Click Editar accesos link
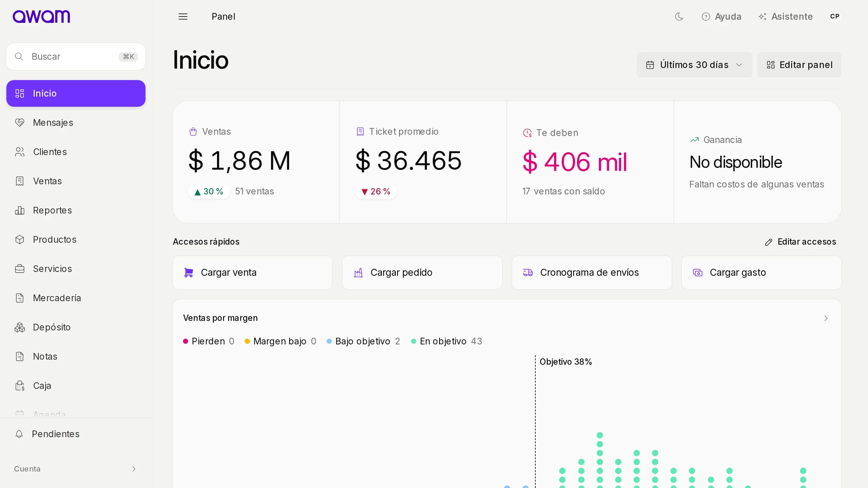This screenshot has width=868, height=488. [800, 242]
